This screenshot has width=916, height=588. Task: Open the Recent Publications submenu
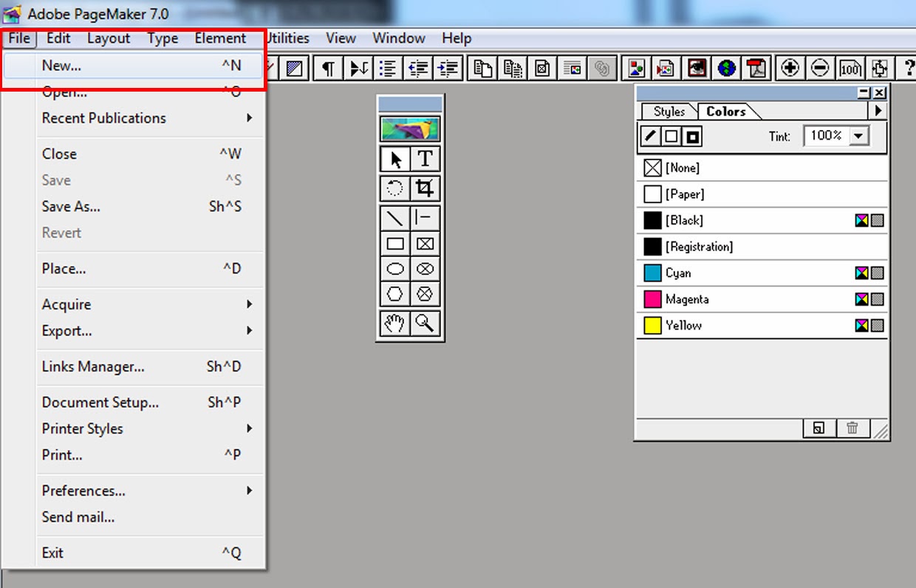tap(103, 118)
